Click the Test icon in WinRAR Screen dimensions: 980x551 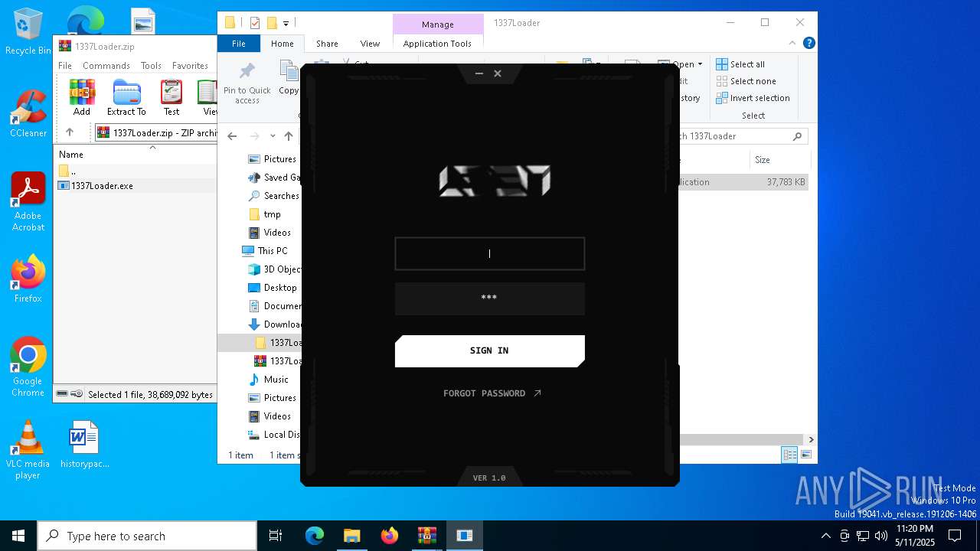(x=171, y=97)
